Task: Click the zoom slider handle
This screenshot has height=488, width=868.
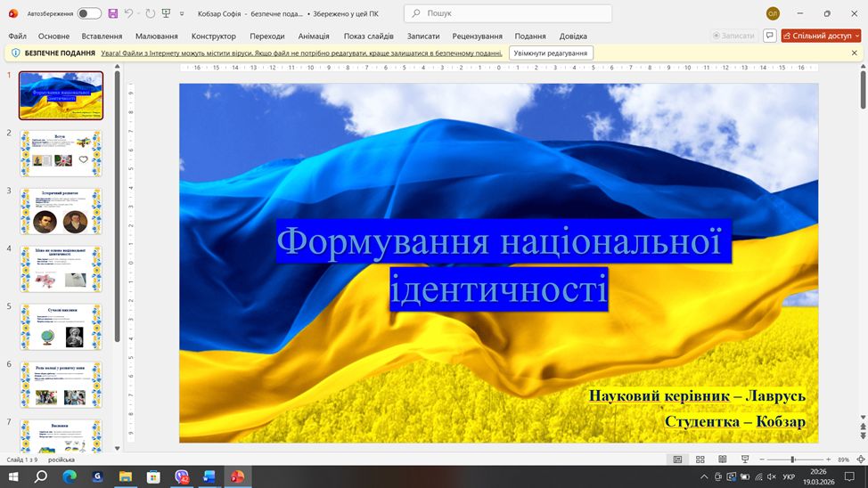Action: [x=792, y=460]
